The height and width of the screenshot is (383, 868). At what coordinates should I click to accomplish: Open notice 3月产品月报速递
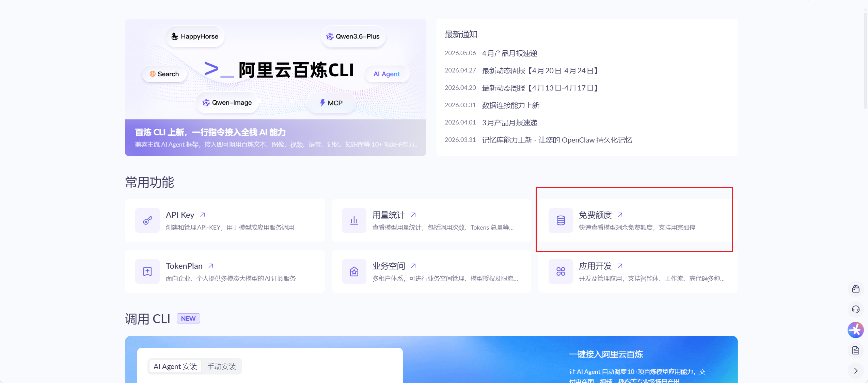pyautogui.click(x=510, y=123)
